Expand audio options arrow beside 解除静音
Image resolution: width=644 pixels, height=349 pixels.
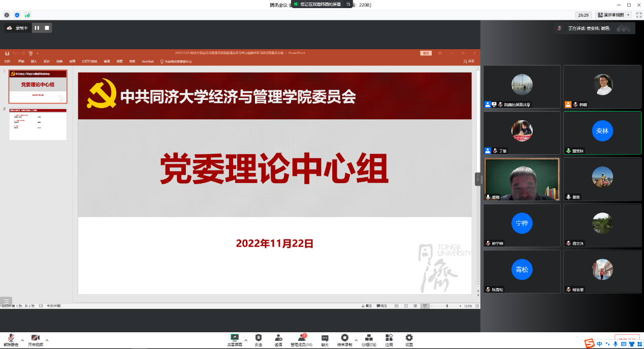click(22, 340)
